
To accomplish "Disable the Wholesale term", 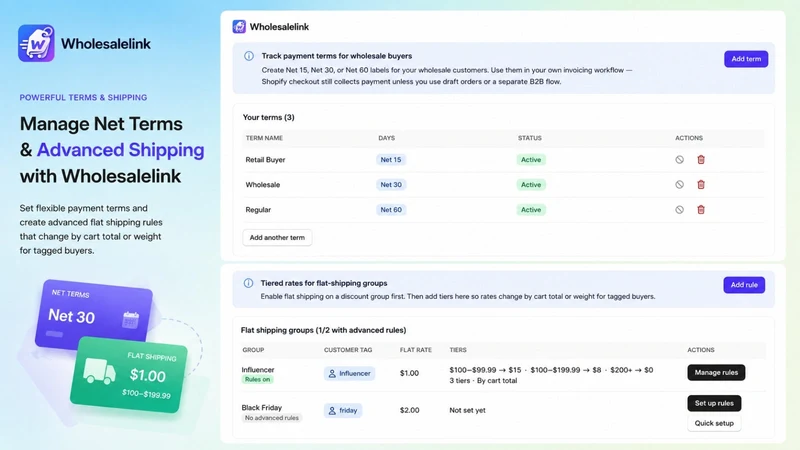I will tap(679, 185).
